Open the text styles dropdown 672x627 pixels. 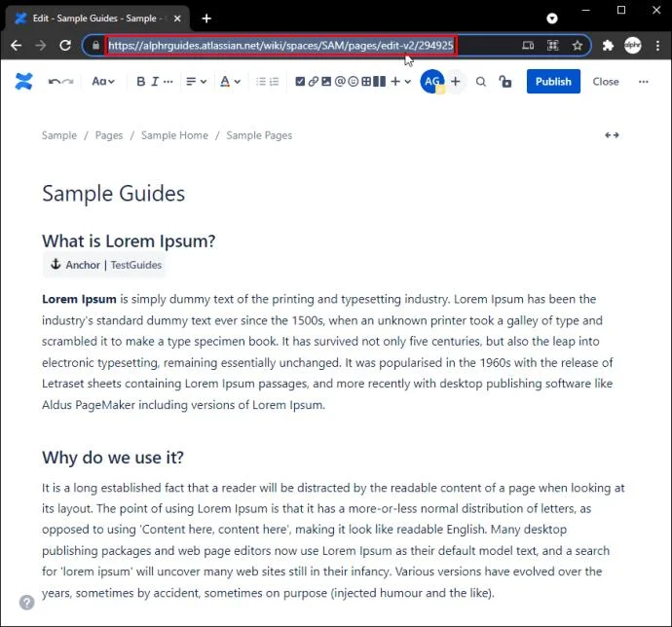pyautogui.click(x=102, y=82)
